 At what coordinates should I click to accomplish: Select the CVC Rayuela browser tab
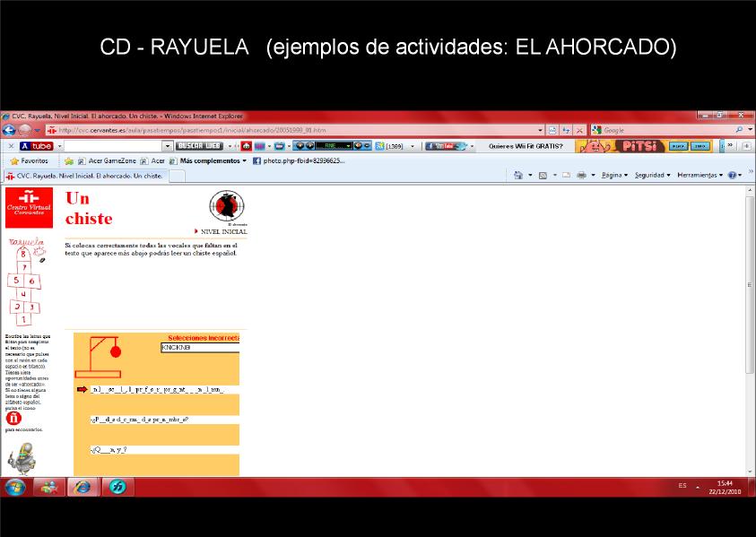tap(85, 176)
